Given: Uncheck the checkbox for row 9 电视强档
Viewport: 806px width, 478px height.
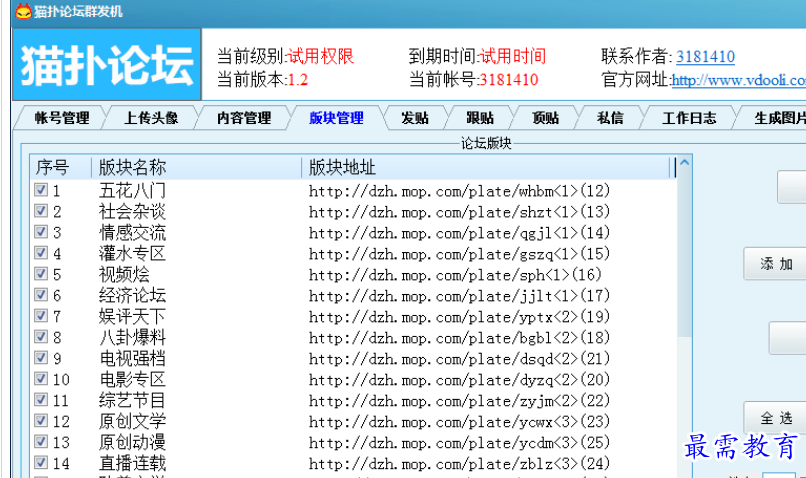Looking at the screenshot, I should pos(41,358).
